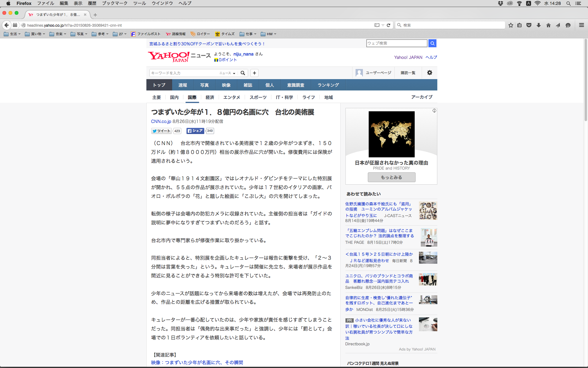Viewport: 588px width, 368px height.
Task: Switch to the ランキング tab
Action: coord(328,85)
